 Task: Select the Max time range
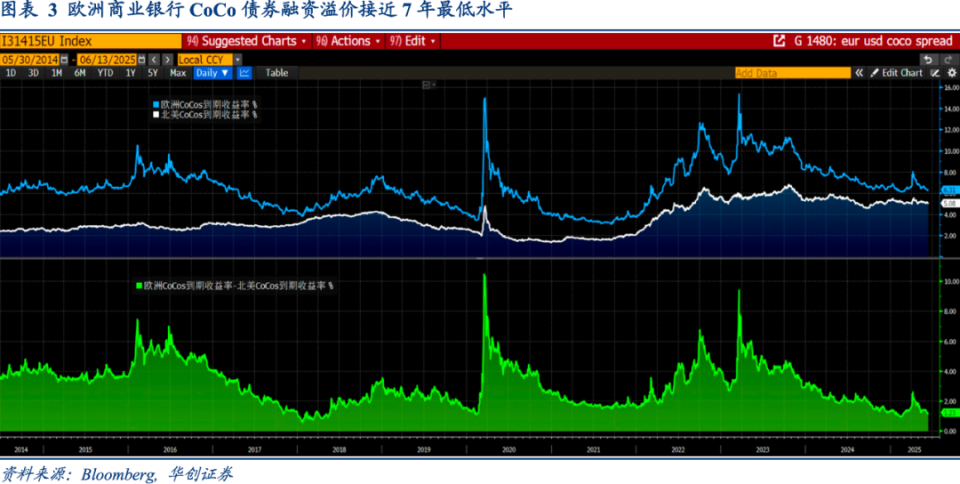pos(178,73)
